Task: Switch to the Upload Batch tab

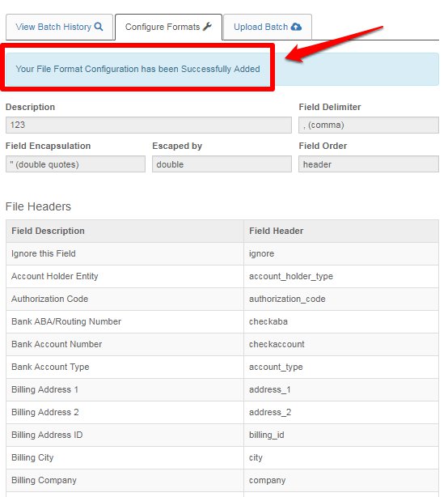Action: tap(268, 27)
